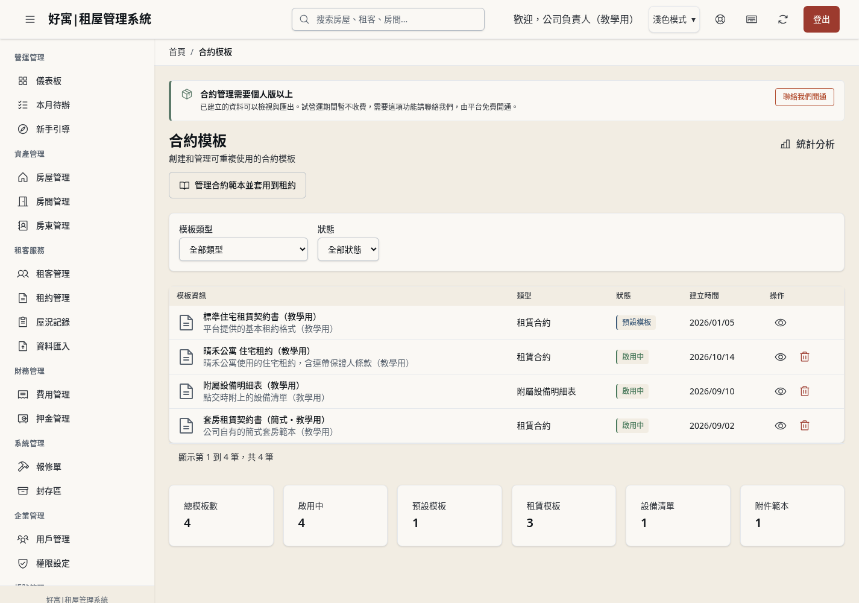This screenshot has height=603, width=868.
Task: Open 本月待辦 in sidebar
Action: pyautogui.click(x=77, y=105)
